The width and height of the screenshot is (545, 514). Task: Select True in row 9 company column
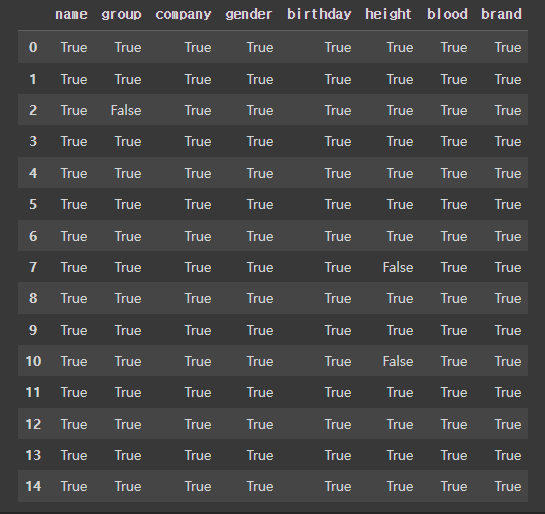click(x=198, y=331)
